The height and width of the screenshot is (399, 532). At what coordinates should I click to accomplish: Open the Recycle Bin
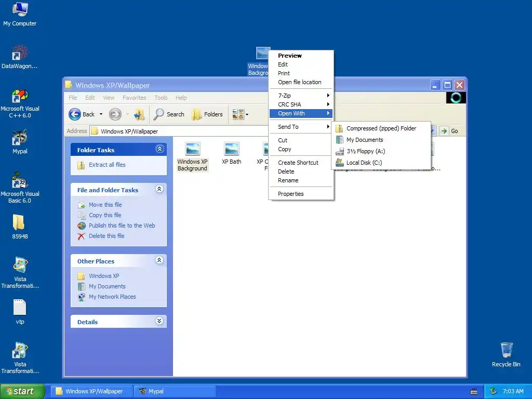pyautogui.click(x=506, y=354)
